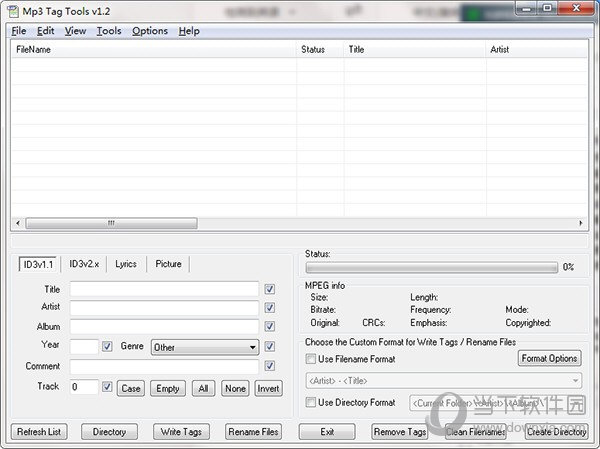Sort list by FileName column header

coord(154,49)
